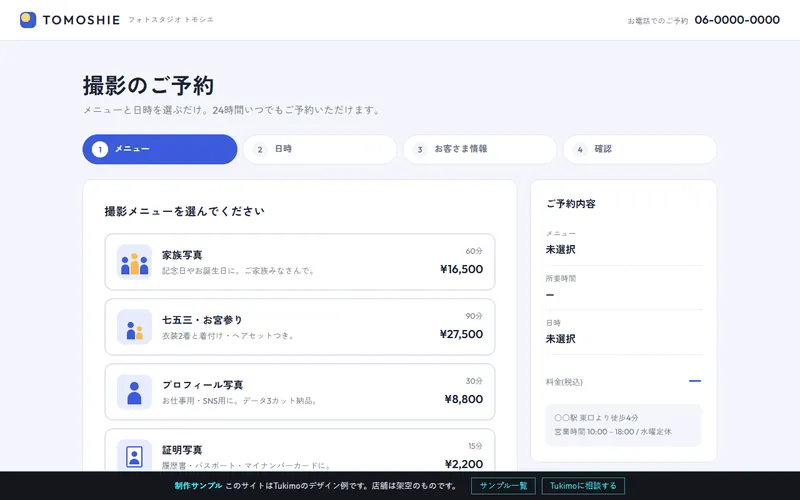Click the family photo icon of 家族写真
800x500 pixels.
click(x=134, y=262)
